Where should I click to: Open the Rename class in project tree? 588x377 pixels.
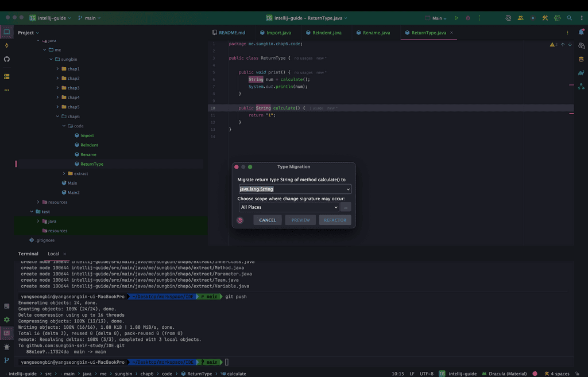click(x=88, y=154)
